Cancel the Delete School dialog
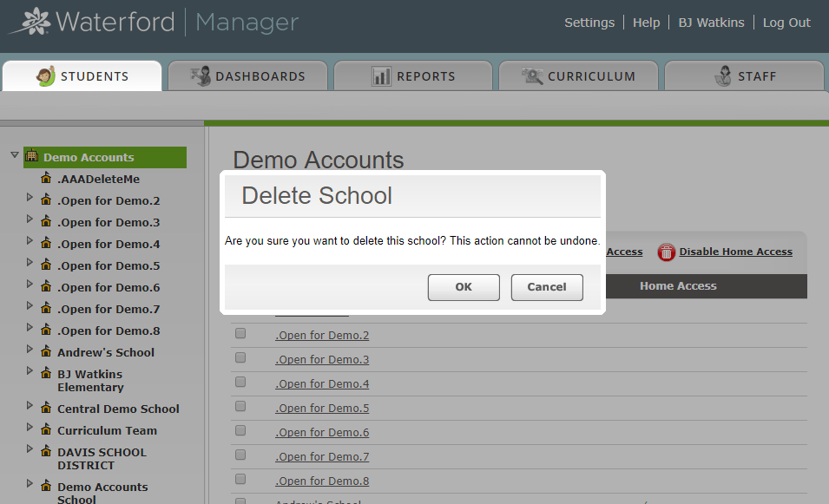The image size is (829, 504). [x=547, y=287]
